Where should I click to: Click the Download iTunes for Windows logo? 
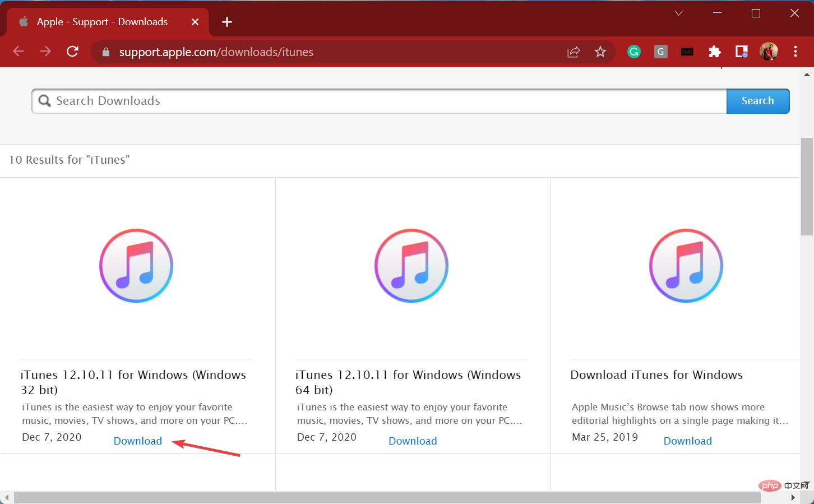tap(686, 266)
